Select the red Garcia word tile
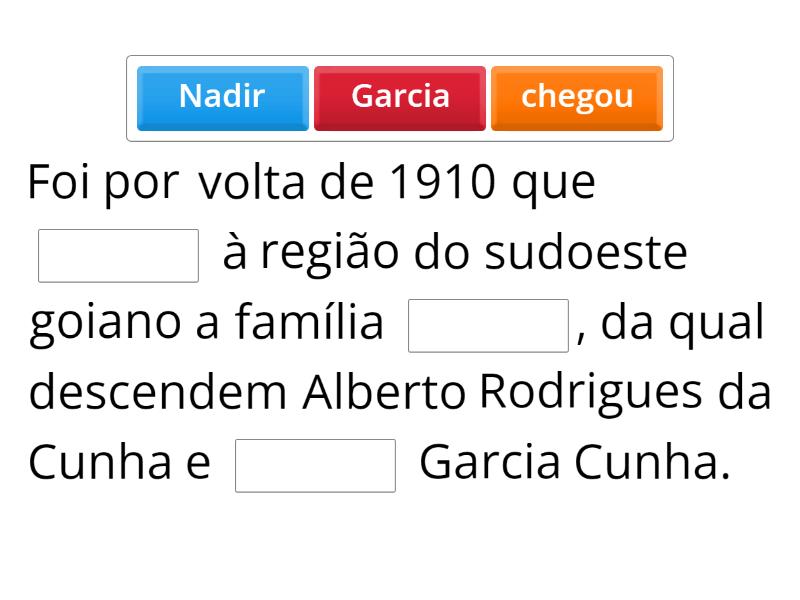 click(400, 97)
